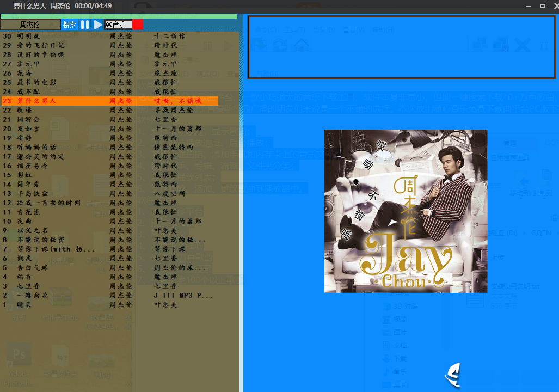
Task: Select song 24 我不配
Action: coord(110,91)
